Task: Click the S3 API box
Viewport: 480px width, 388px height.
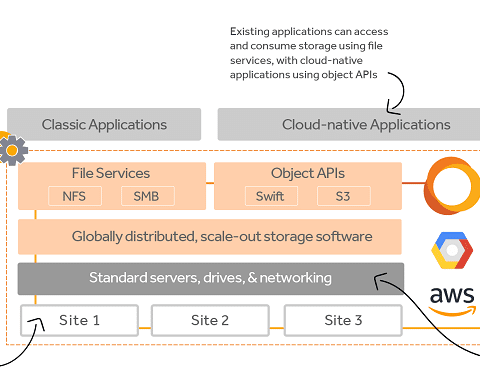Action: tap(344, 196)
